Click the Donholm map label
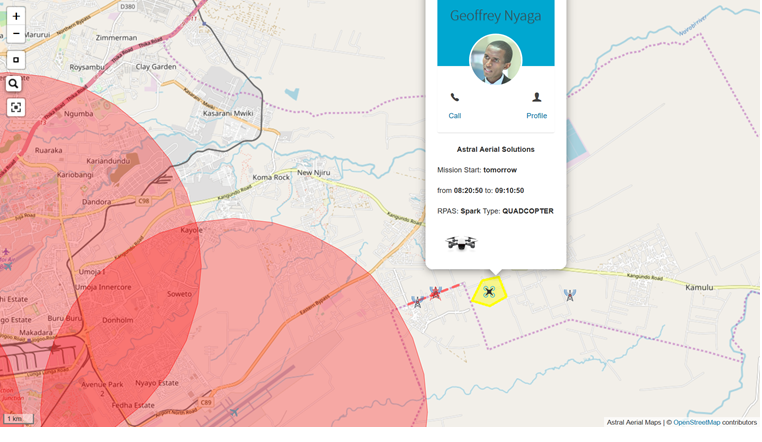This screenshot has width=762, height=442. 118,320
